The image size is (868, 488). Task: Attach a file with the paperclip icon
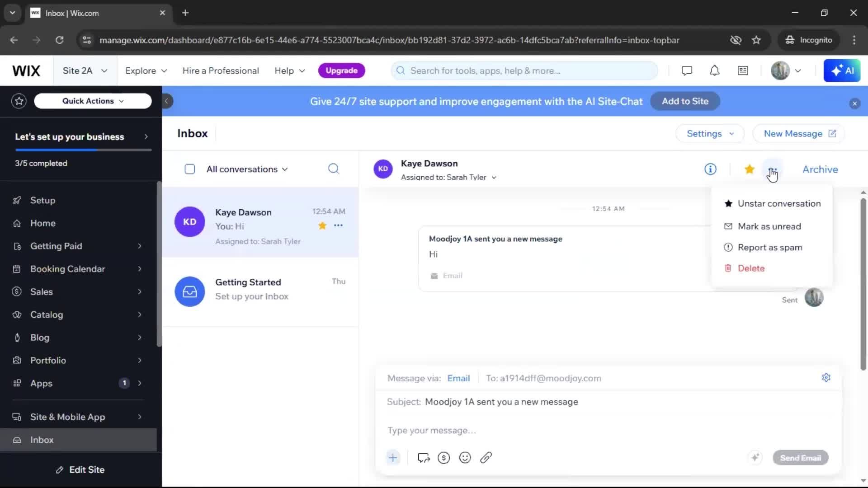pos(486,458)
